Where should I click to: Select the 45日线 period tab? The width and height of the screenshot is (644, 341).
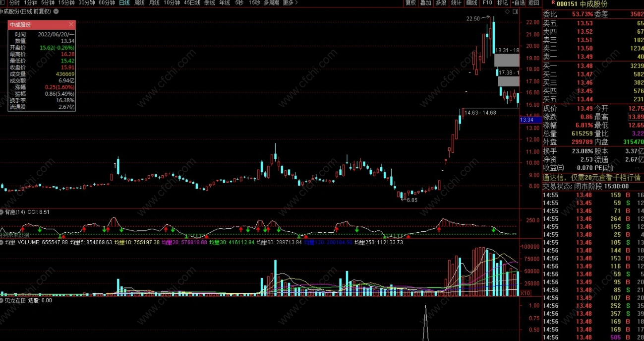192,3
